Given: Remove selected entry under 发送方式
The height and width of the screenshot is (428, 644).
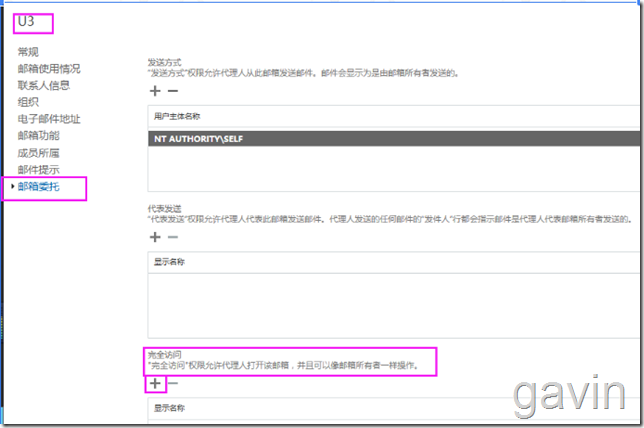Looking at the screenshot, I should point(173,91).
